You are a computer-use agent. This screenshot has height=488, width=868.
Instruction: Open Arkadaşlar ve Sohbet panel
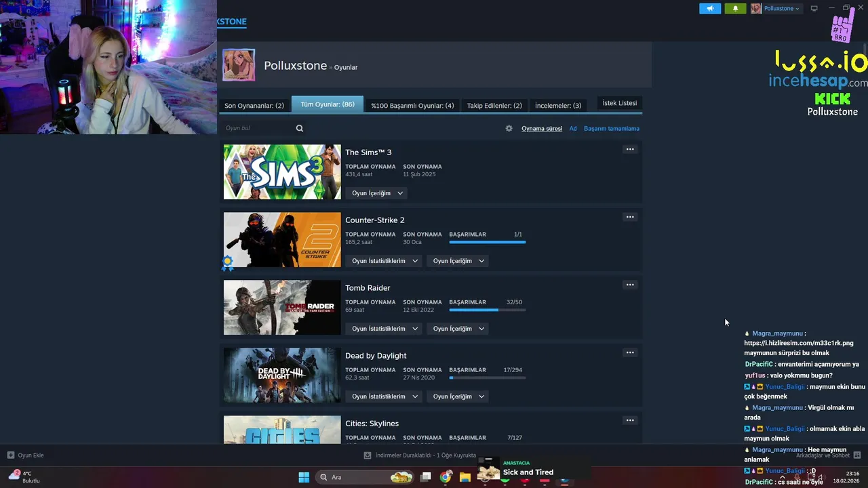827,455
